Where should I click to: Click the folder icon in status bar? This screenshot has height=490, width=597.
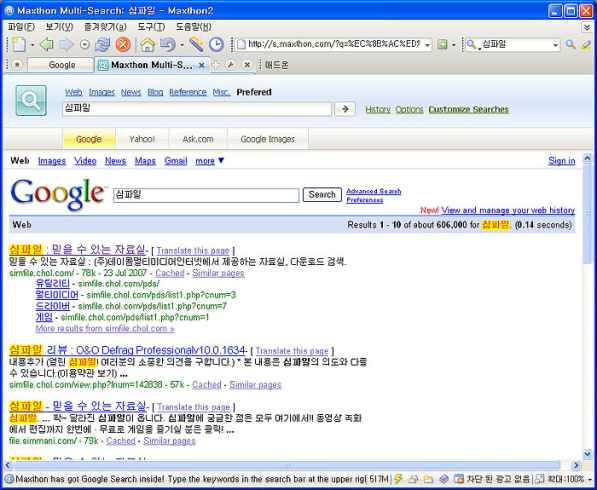428,479
